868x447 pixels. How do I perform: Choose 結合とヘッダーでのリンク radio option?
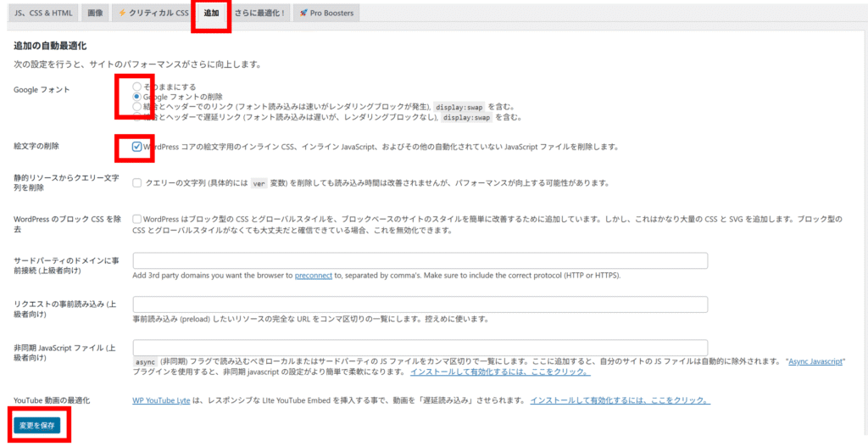[136, 106]
